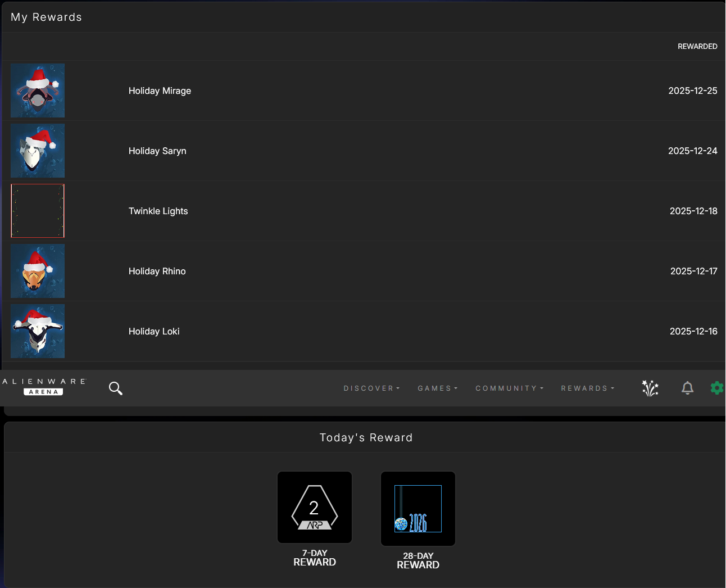Click the search magnifier icon
The height and width of the screenshot is (588, 726).
click(116, 388)
